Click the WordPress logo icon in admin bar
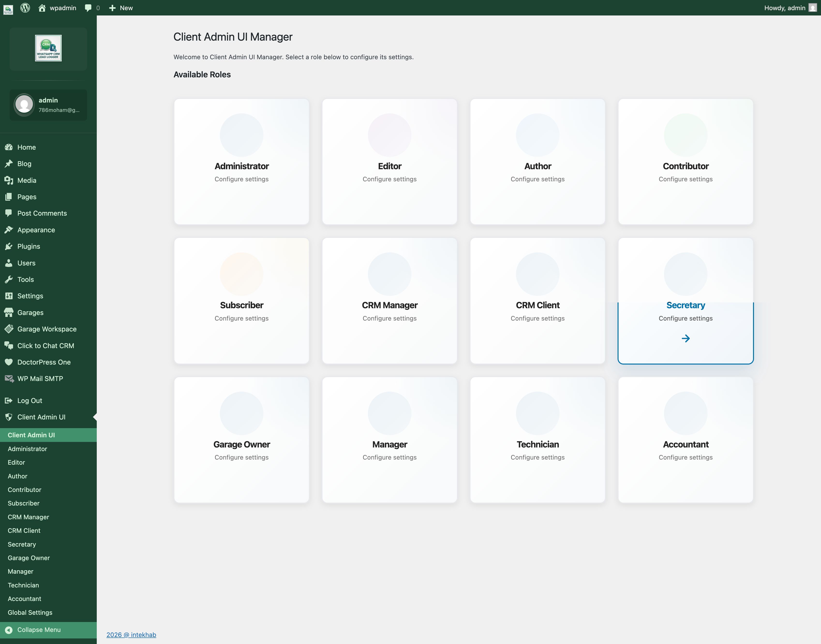The image size is (821, 644). pyautogui.click(x=25, y=8)
